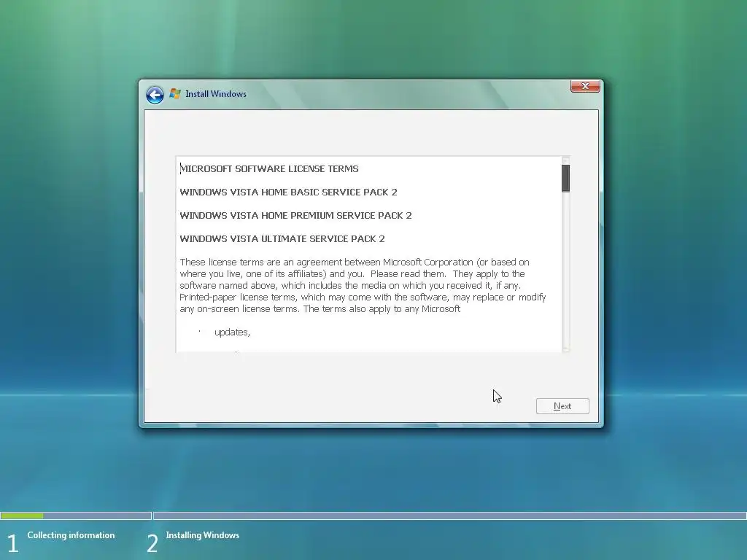The width and height of the screenshot is (747, 560).
Task: Go back using the blue arrow button
Action: tap(155, 95)
